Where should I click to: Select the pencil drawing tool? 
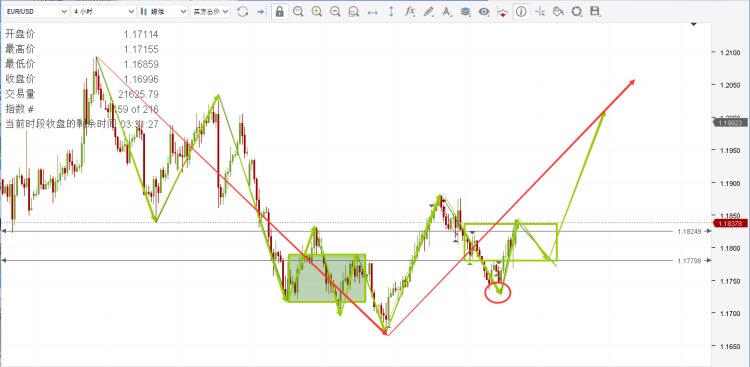click(429, 12)
